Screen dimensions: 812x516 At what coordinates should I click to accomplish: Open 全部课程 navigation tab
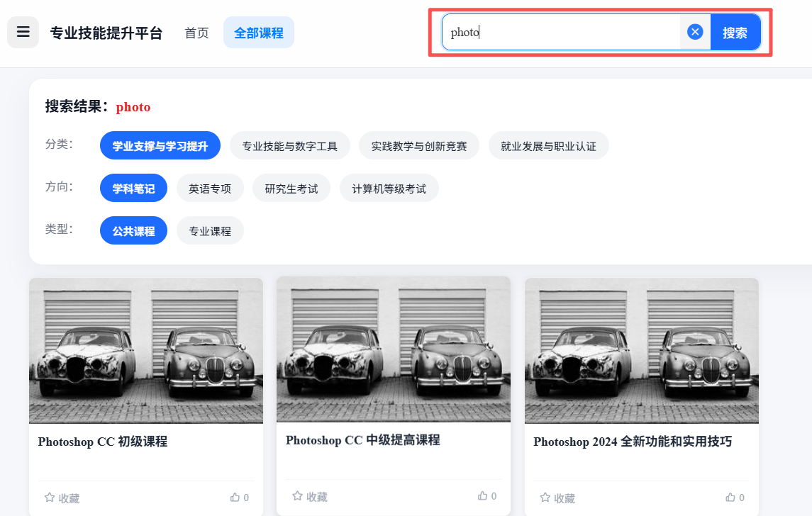(258, 33)
